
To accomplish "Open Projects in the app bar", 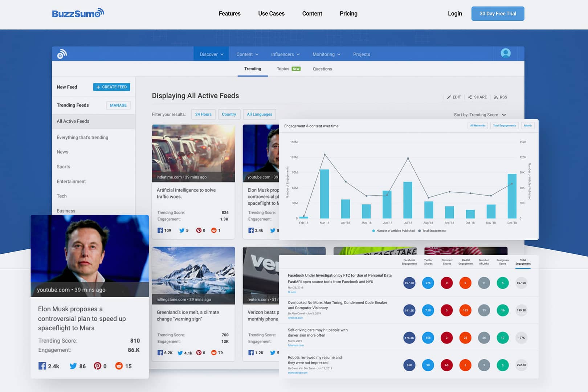I will point(362,54).
